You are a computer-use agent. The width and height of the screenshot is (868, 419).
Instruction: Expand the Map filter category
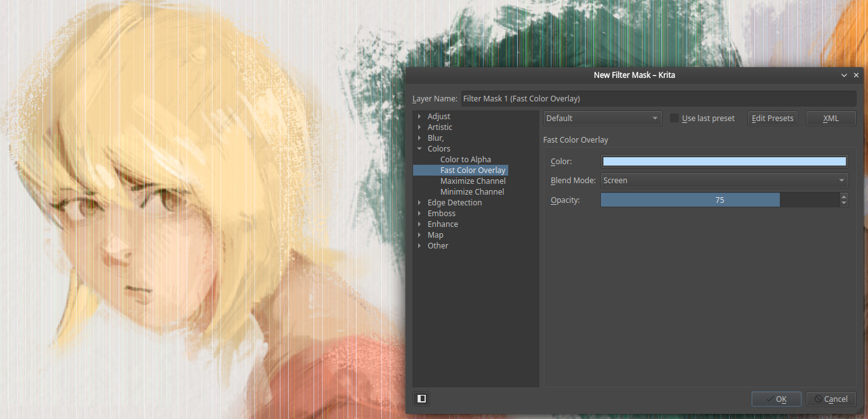click(x=419, y=235)
